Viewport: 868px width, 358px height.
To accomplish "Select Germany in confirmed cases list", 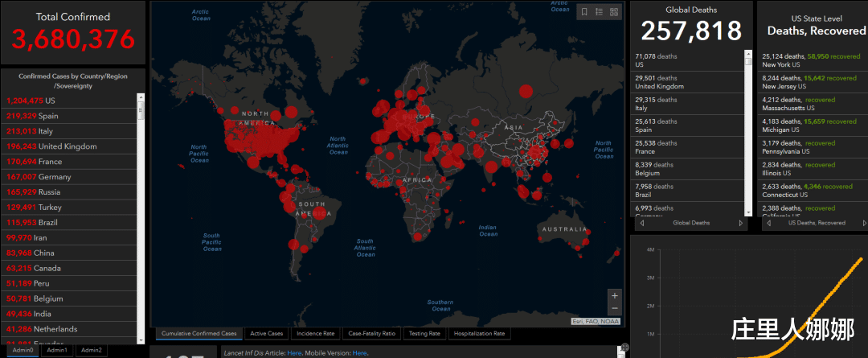I will (x=68, y=177).
